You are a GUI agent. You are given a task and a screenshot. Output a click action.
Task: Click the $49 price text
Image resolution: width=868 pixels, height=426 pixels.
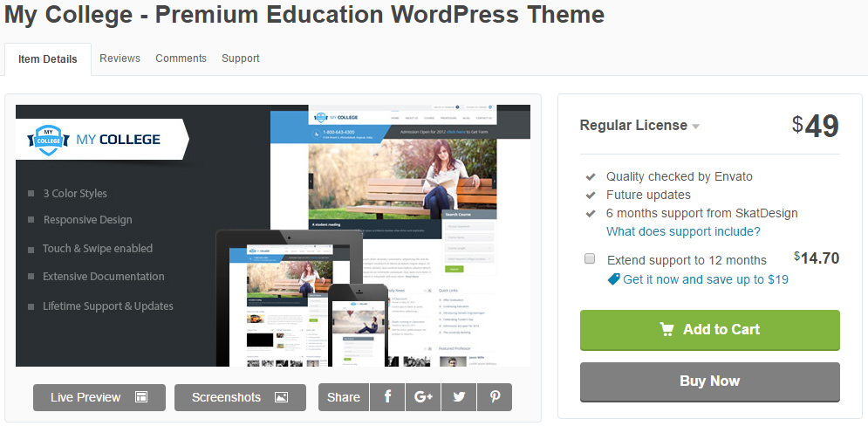pos(816,127)
